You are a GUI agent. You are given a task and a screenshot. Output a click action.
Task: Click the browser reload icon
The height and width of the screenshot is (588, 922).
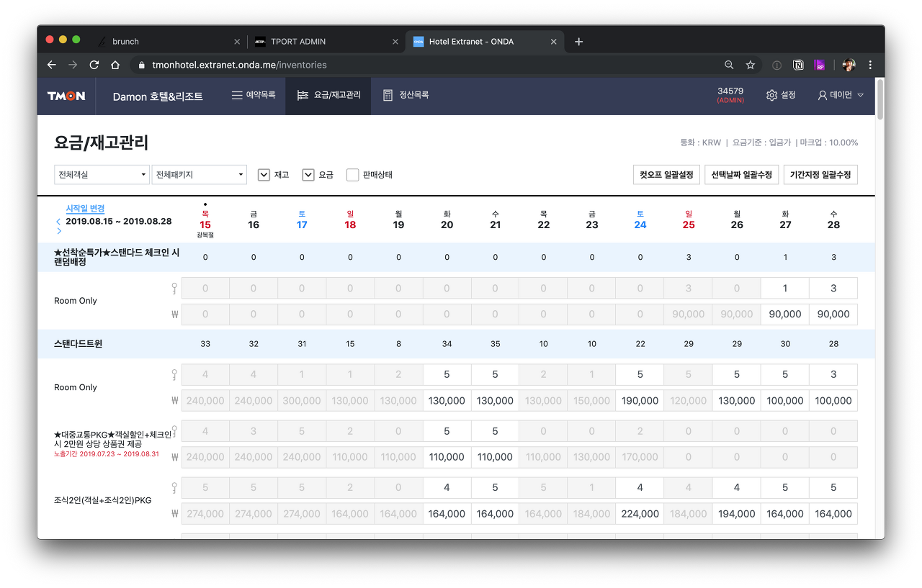point(94,65)
